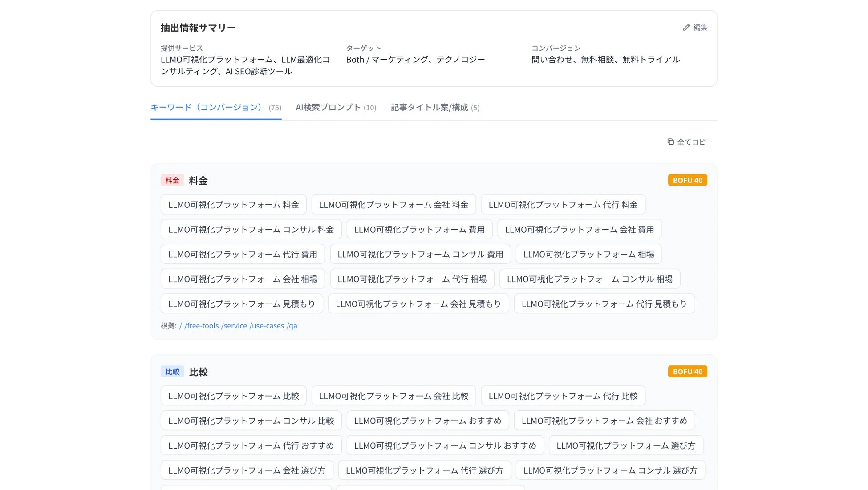868x490 pixels.
Task: Click keyword LLMO可視化プラットフォーム 見積もり
Action: pyautogui.click(x=241, y=304)
